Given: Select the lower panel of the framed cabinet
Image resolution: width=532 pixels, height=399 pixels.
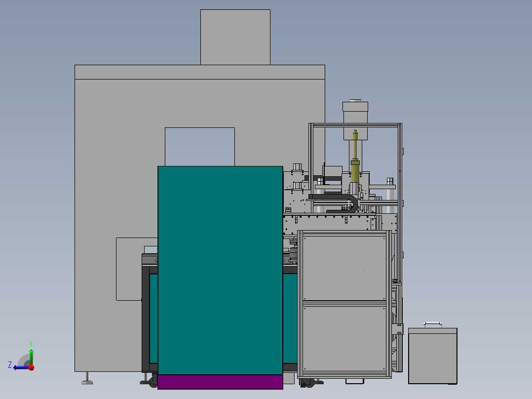Looking at the screenshot, I should coord(344,338).
